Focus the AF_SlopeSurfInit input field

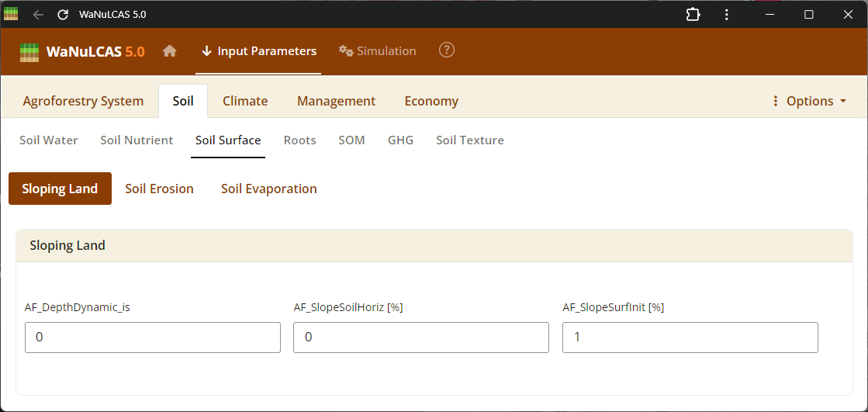pyautogui.click(x=690, y=338)
